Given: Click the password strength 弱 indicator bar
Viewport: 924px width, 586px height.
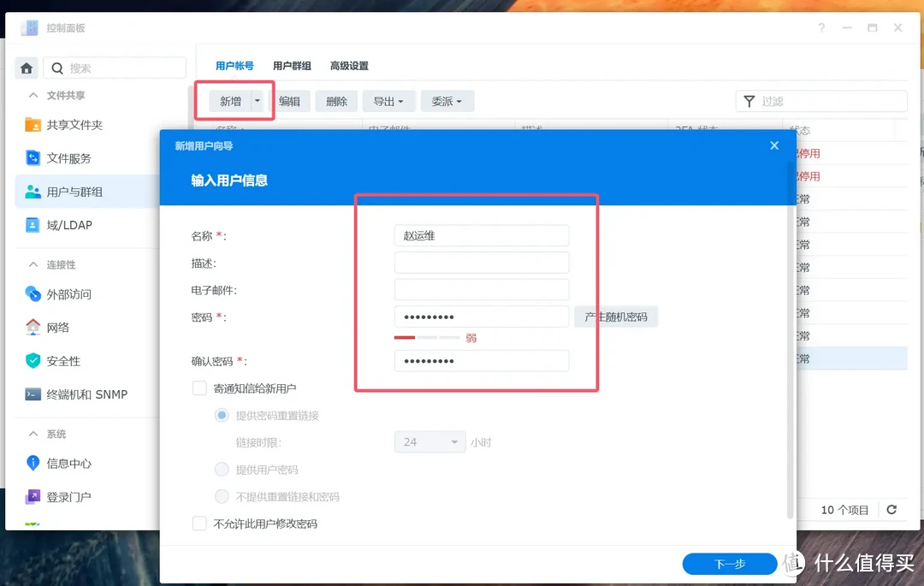Looking at the screenshot, I should point(428,337).
